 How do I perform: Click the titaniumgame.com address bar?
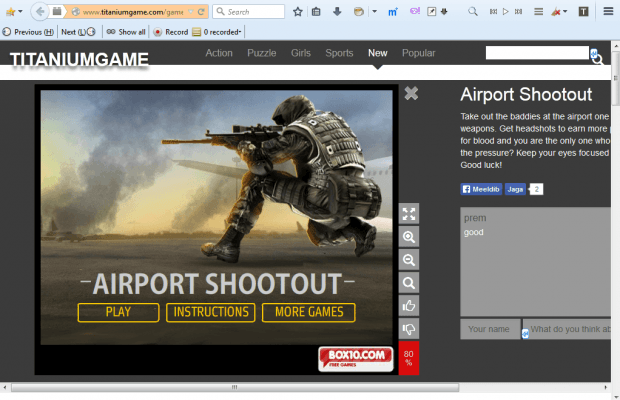click(x=132, y=12)
